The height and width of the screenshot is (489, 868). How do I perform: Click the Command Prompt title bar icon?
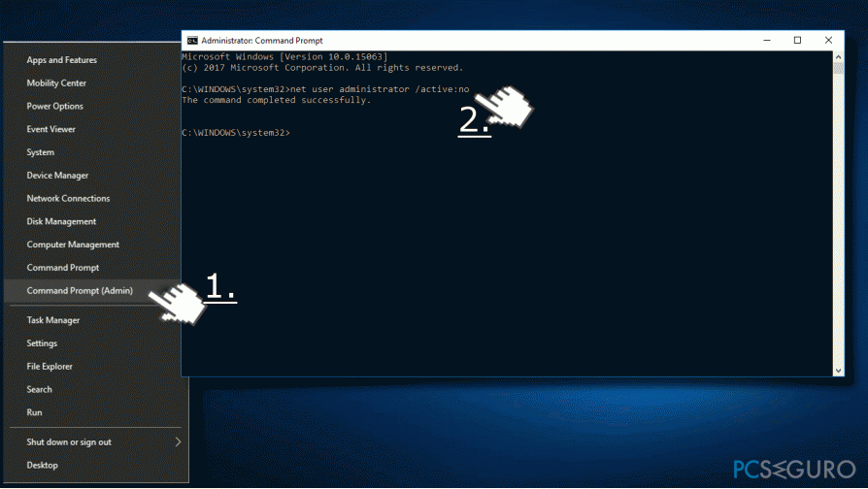192,41
